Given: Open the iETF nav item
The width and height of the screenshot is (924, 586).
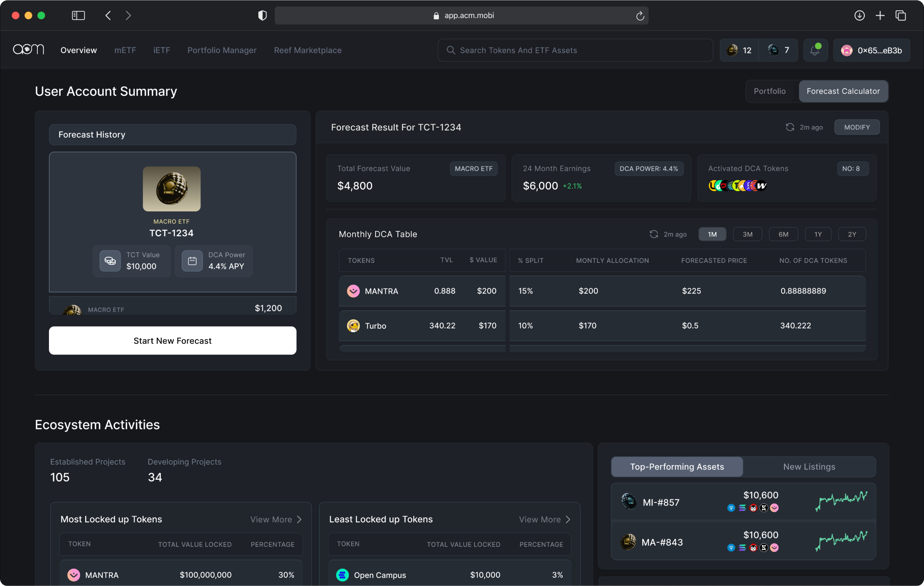Looking at the screenshot, I should (x=161, y=50).
